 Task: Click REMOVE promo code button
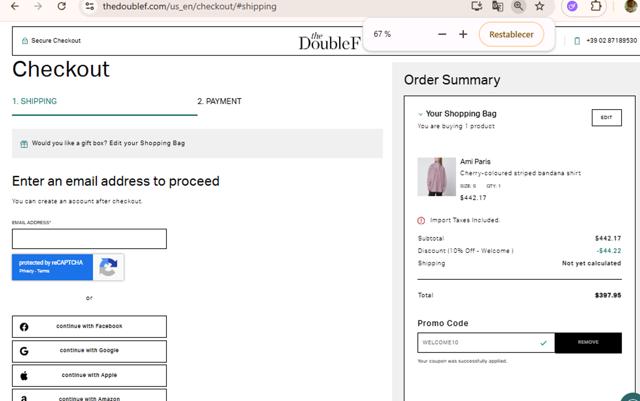tap(588, 343)
